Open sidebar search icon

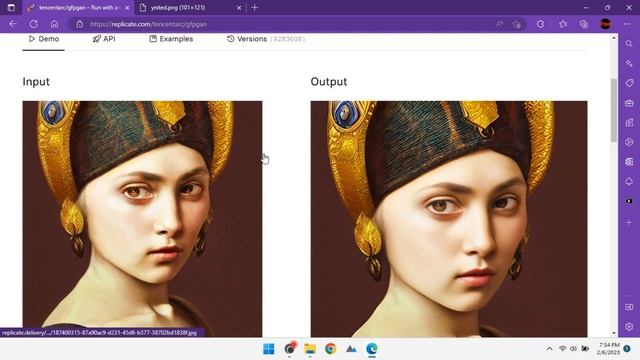629,43
